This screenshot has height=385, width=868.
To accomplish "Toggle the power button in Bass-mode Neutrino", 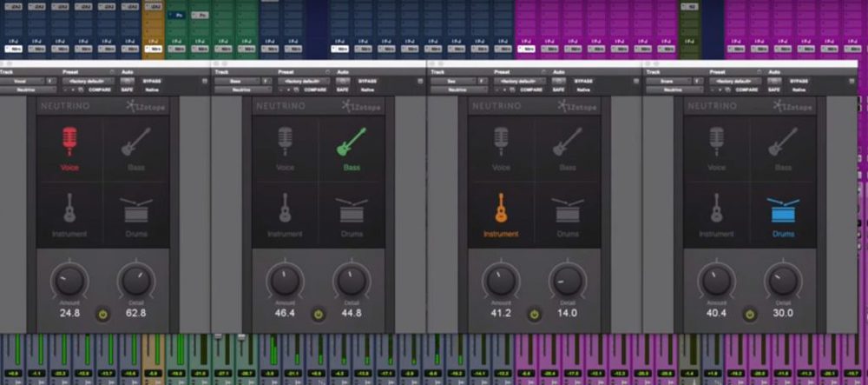I will click(x=318, y=314).
